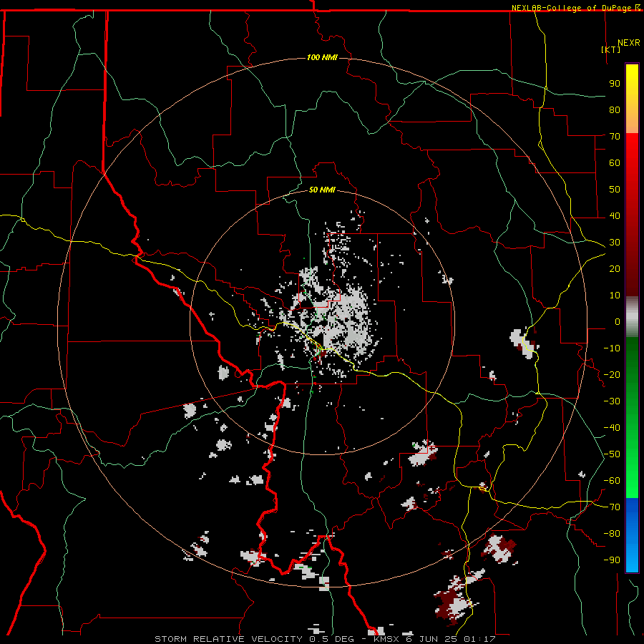Click the -70 value on the velocity scale

[612, 507]
